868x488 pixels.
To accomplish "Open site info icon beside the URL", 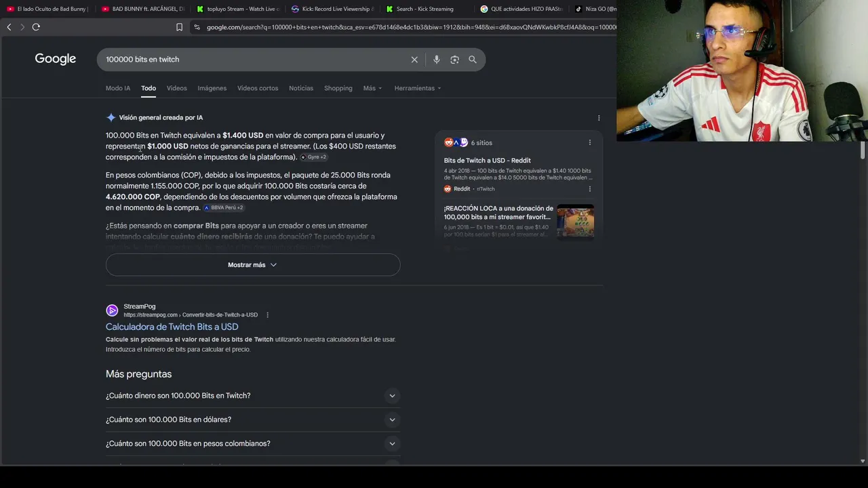I will coord(197,27).
